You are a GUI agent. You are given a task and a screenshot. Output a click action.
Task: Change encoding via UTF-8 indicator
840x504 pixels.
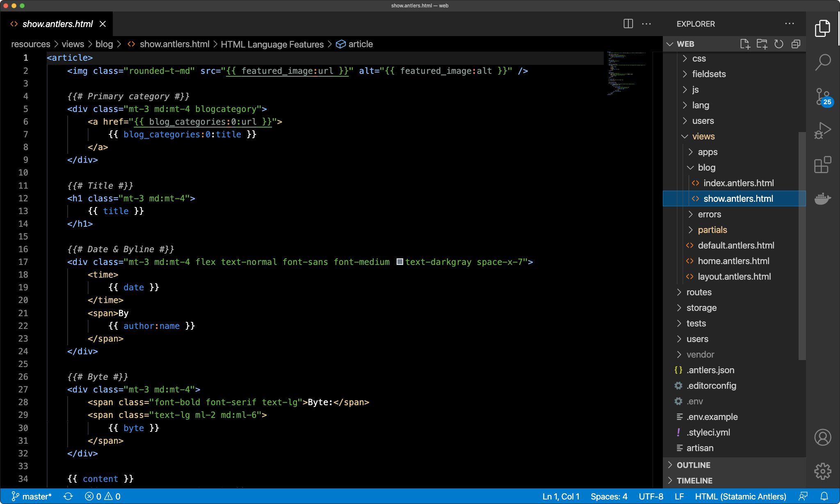651,496
